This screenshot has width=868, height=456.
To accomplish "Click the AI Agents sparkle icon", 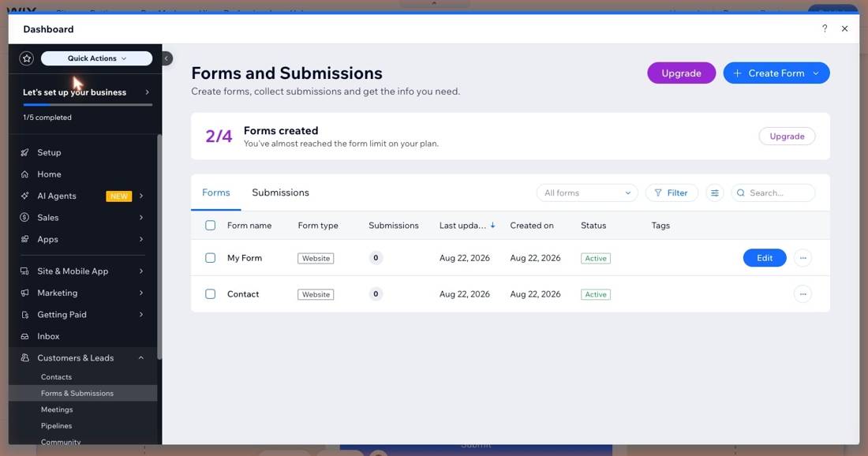I will coord(24,196).
